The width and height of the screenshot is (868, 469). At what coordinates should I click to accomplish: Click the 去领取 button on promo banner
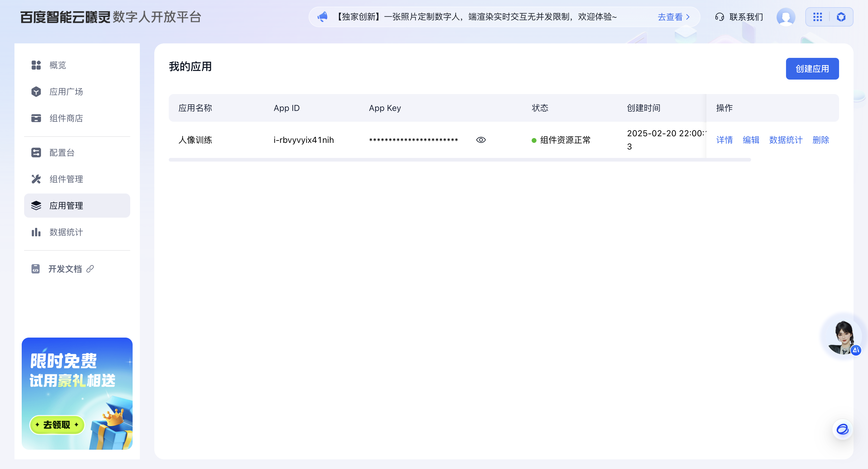pyautogui.click(x=57, y=424)
